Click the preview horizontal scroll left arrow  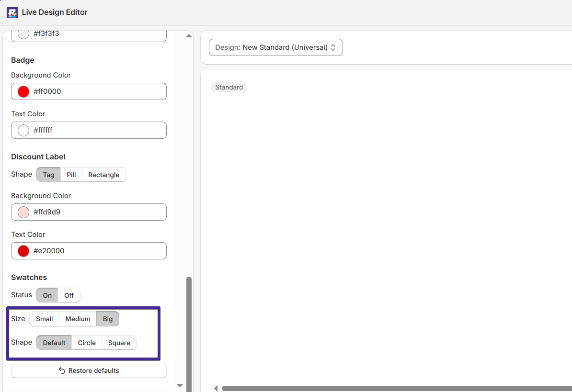(216, 388)
